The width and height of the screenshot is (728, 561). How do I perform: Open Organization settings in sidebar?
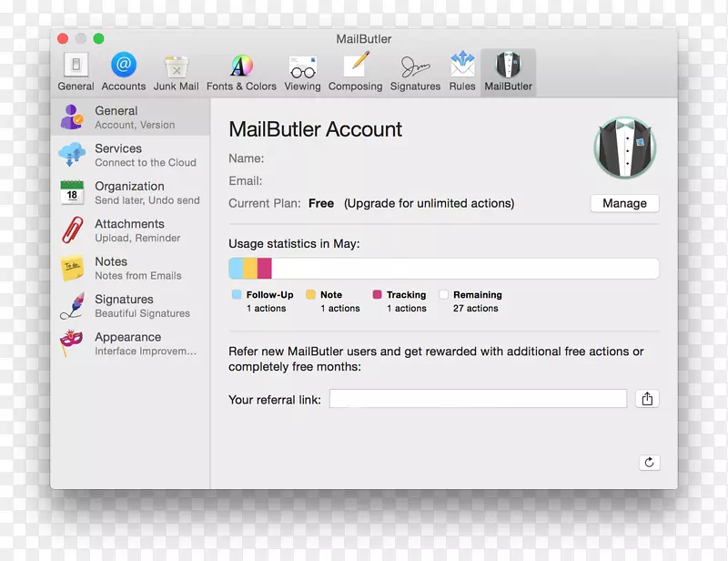[130, 192]
